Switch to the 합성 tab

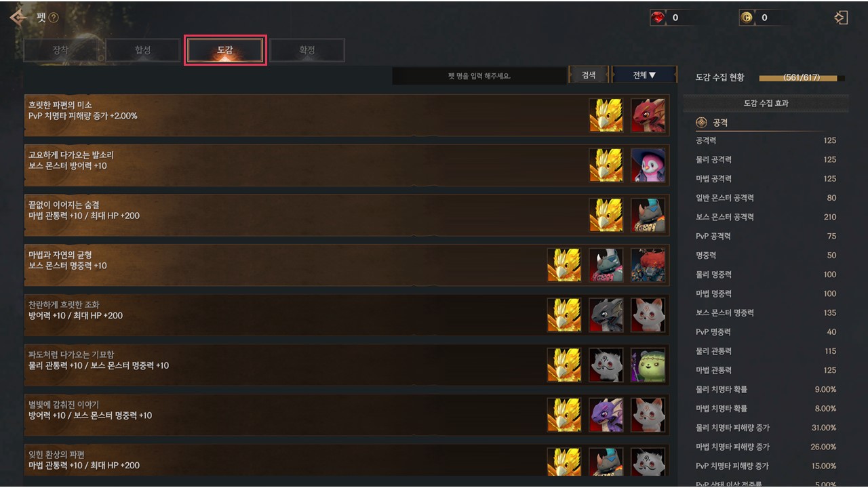pyautogui.click(x=142, y=50)
